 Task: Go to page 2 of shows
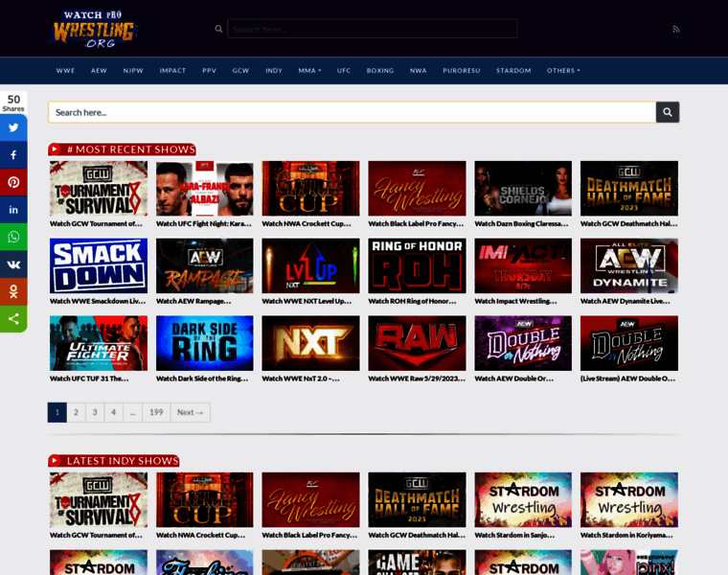tap(76, 412)
